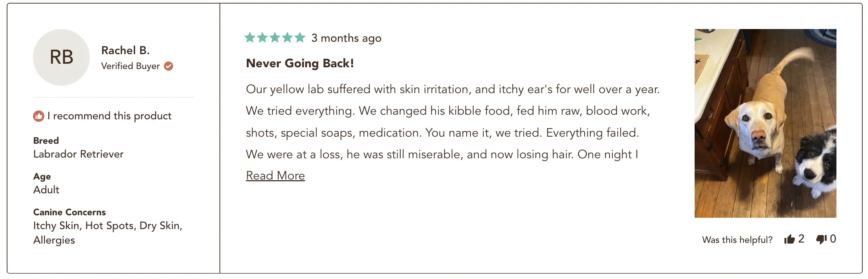Open the dog photo thumbnail

click(x=765, y=123)
